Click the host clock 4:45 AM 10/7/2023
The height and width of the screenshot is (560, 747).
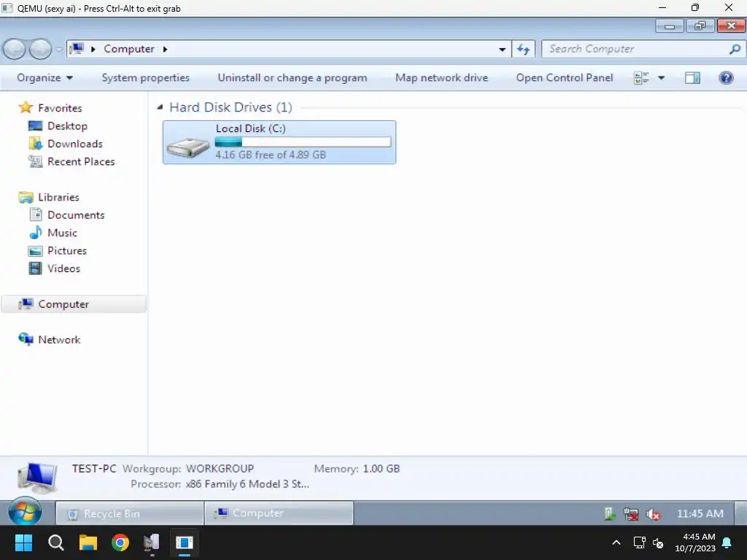point(695,542)
